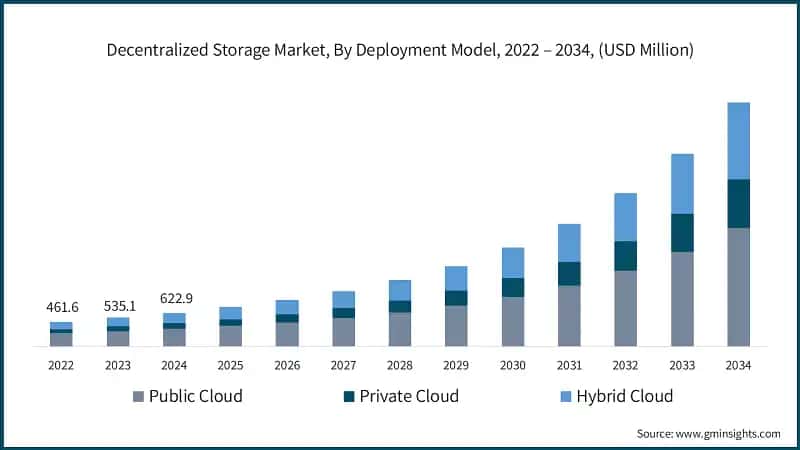Select the Hybrid Cloud segment of the 2026 bar
Screen dimensions: 800x450
click(287, 307)
